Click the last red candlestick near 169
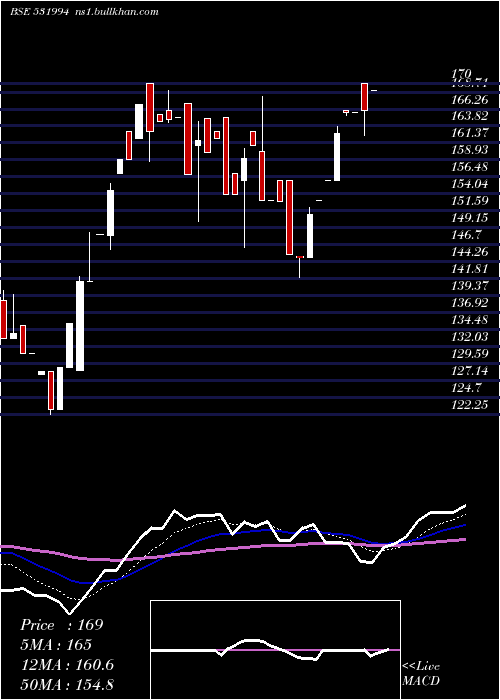 pyautogui.click(x=365, y=97)
